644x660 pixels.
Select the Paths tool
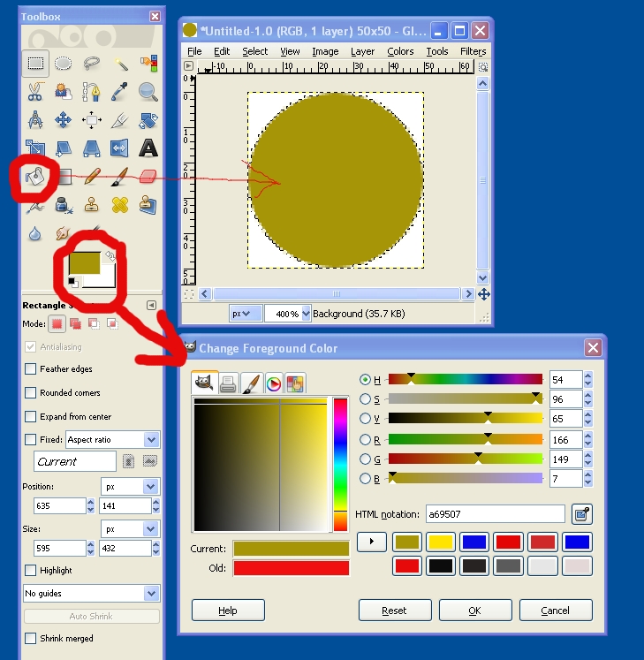(x=91, y=92)
